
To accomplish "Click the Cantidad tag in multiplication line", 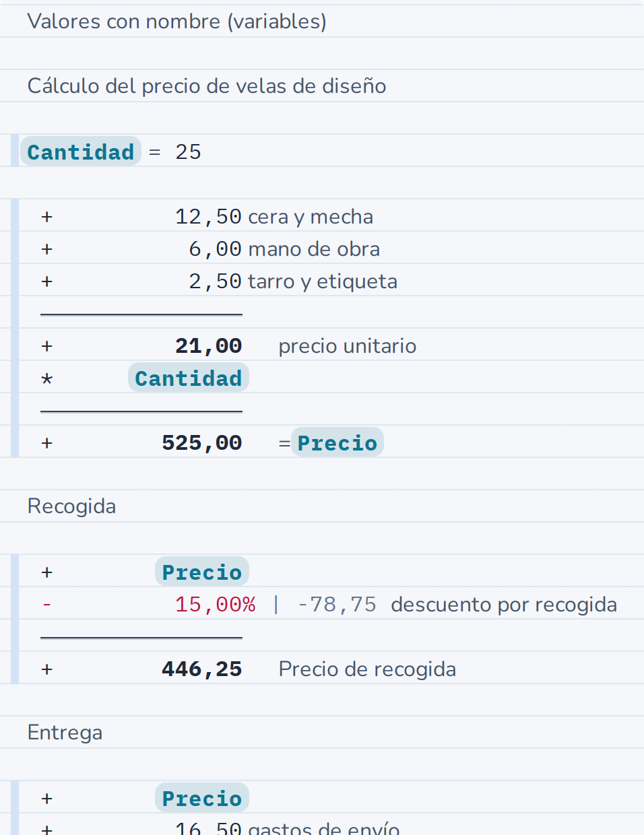I will tap(189, 378).
